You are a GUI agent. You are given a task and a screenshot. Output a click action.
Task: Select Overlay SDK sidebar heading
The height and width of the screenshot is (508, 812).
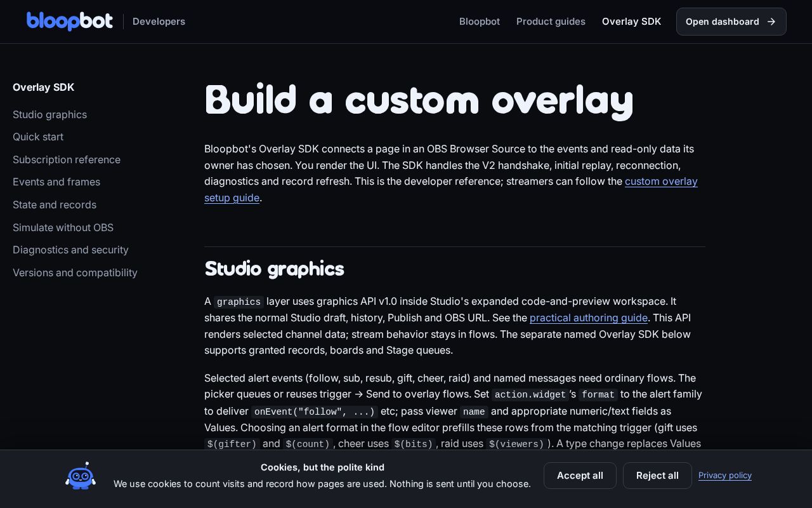coord(43,87)
